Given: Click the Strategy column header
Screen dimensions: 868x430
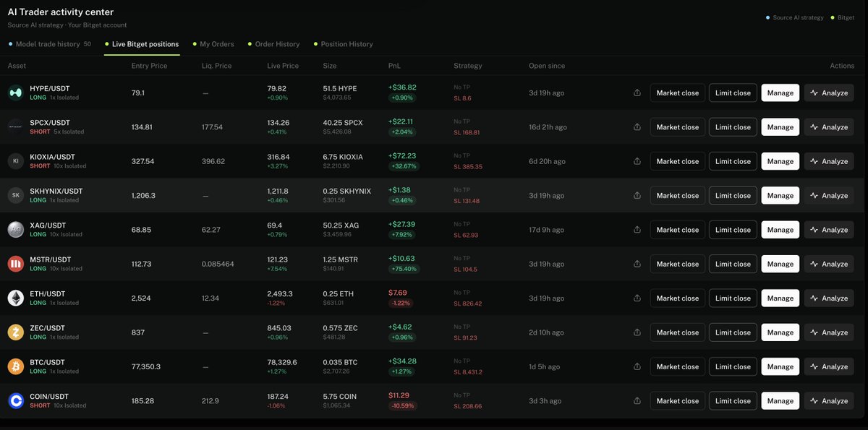Looking at the screenshot, I should point(468,66).
